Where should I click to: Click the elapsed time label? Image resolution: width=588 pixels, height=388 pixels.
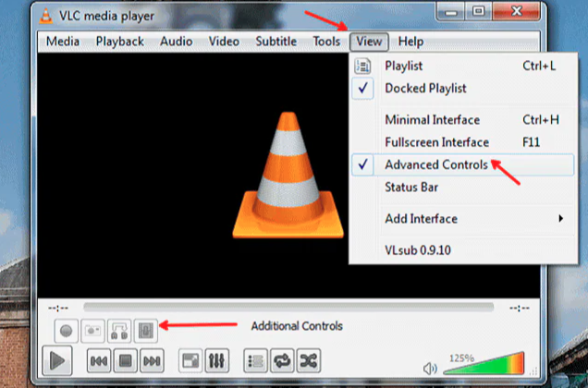(x=58, y=309)
